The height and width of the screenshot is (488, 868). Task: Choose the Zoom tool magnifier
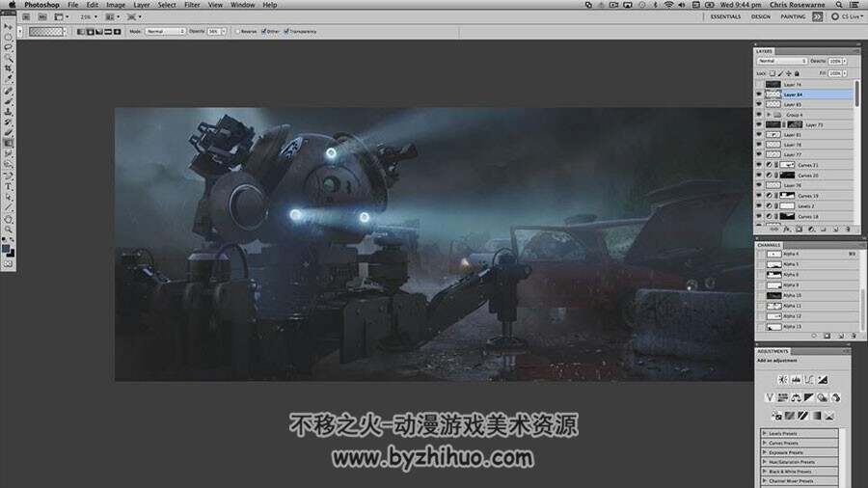coord(8,230)
